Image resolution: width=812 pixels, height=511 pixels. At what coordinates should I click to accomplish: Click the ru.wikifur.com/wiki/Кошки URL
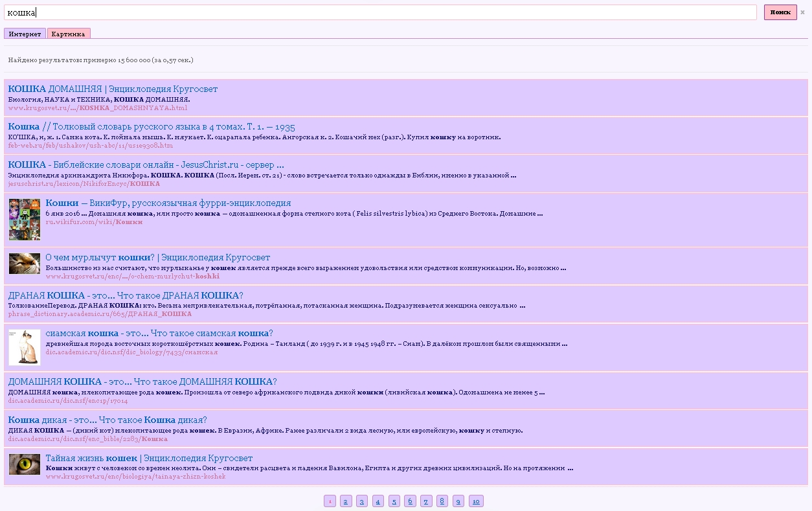tap(94, 222)
